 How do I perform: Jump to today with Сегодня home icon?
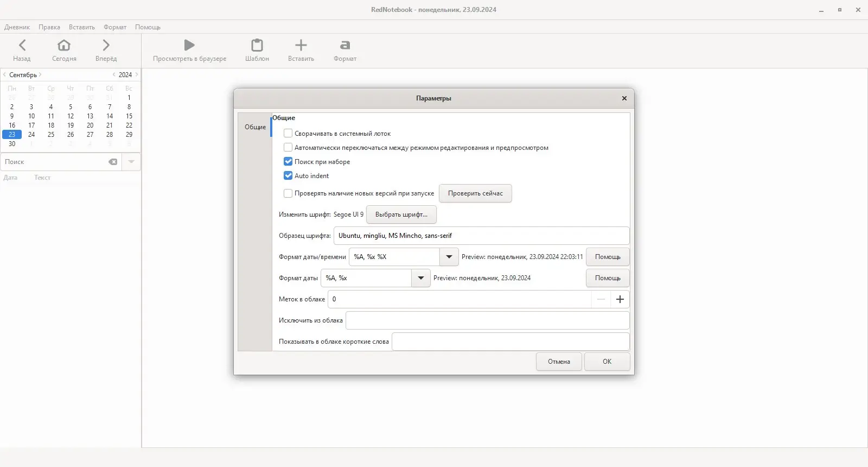[64, 45]
